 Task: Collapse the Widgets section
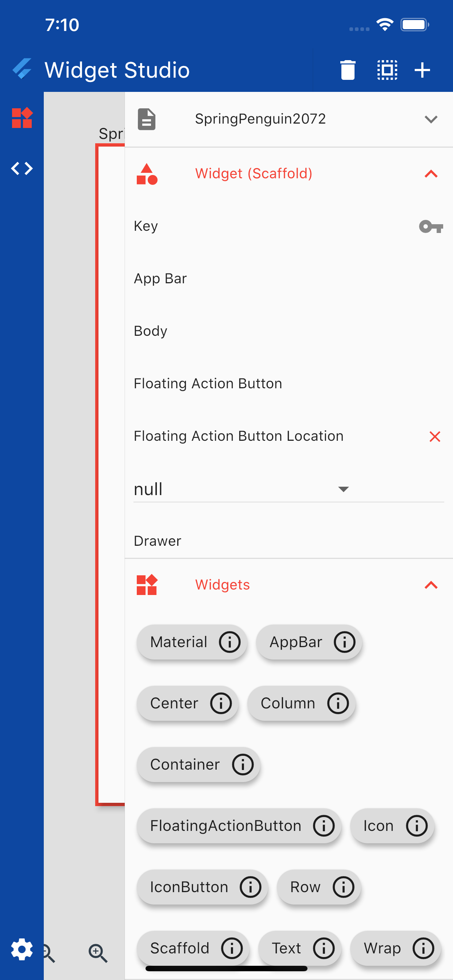tap(430, 585)
